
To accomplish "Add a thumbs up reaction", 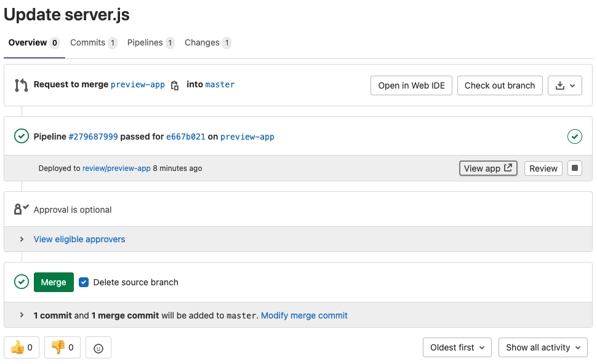I will (x=21, y=347).
